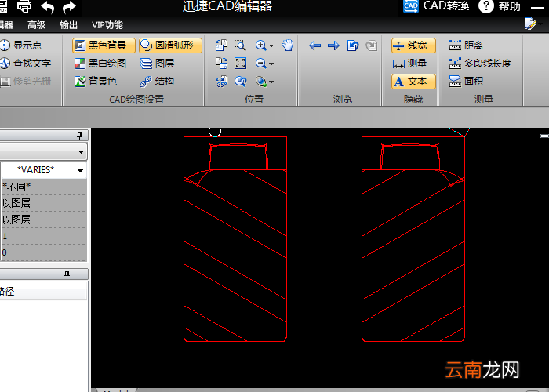Toggle 黑白绘图 black-and-white drawing
Screen dimensions: 549x392
coord(100,64)
